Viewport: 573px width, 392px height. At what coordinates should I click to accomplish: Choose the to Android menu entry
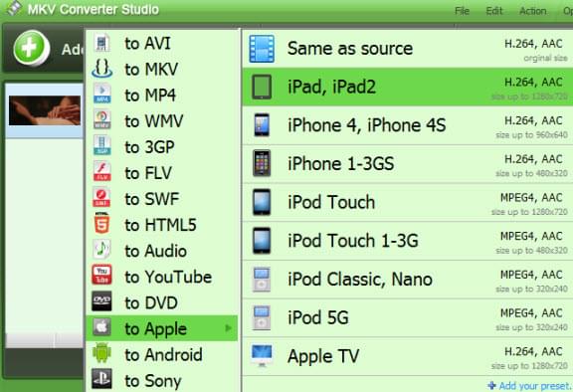pos(162,354)
